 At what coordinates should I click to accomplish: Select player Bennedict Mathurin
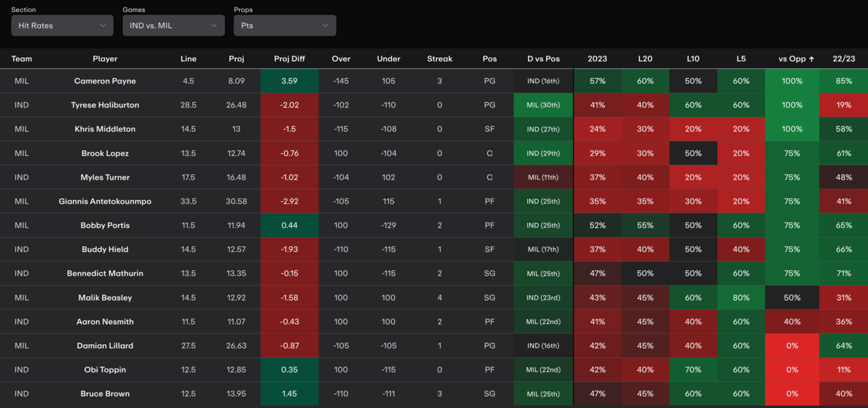pos(105,274)
